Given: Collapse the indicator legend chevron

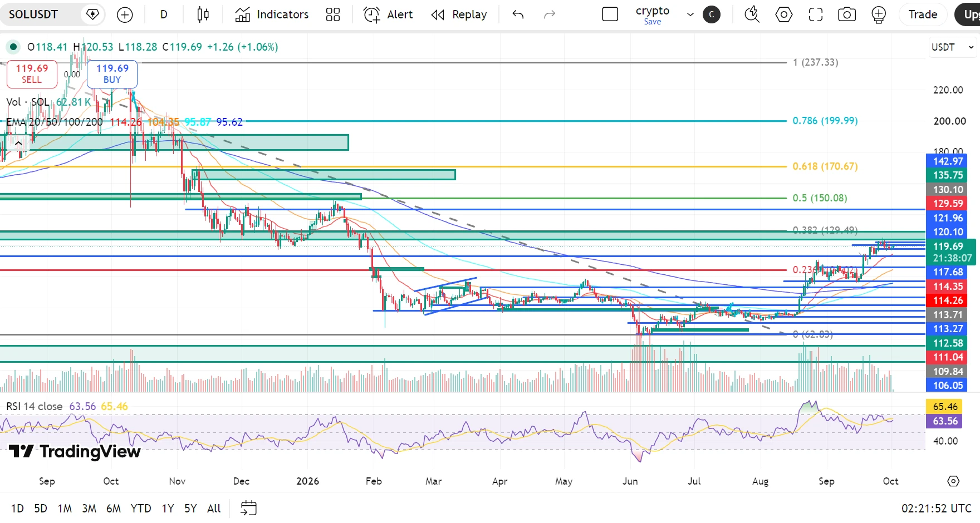Looking at the screenshot, I should 18,144.
